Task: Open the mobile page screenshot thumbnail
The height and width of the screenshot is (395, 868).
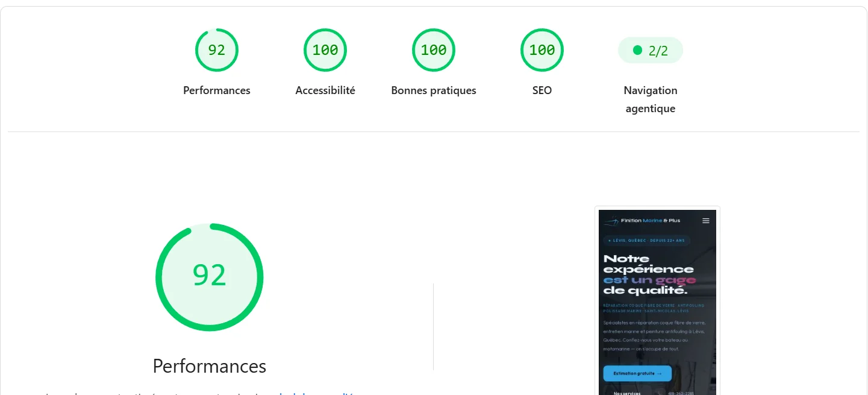Action: [x=657, y=302]
